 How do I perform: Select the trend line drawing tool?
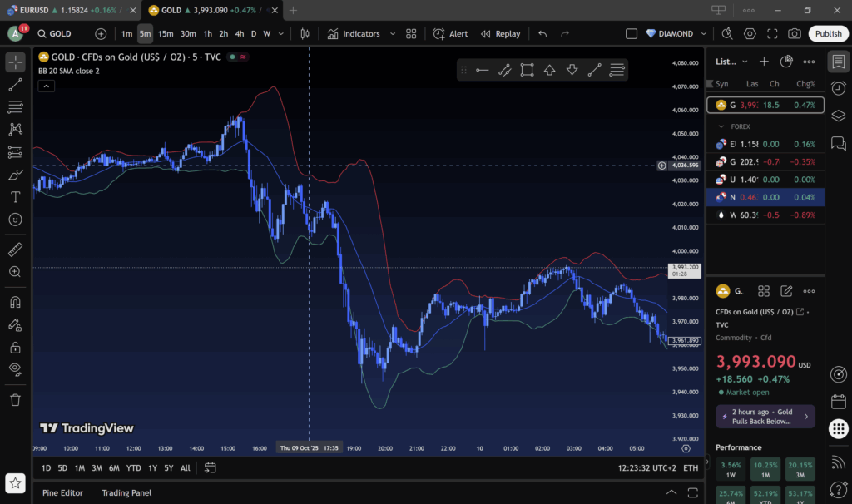15,85
